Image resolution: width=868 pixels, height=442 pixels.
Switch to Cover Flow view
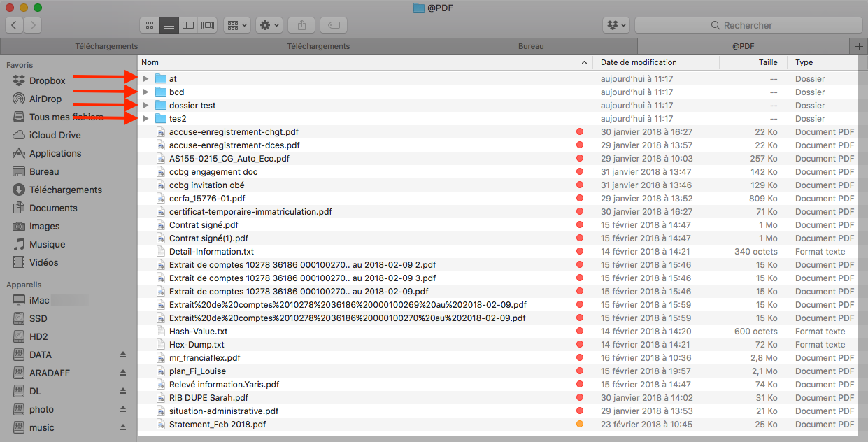tap(207, 25)
